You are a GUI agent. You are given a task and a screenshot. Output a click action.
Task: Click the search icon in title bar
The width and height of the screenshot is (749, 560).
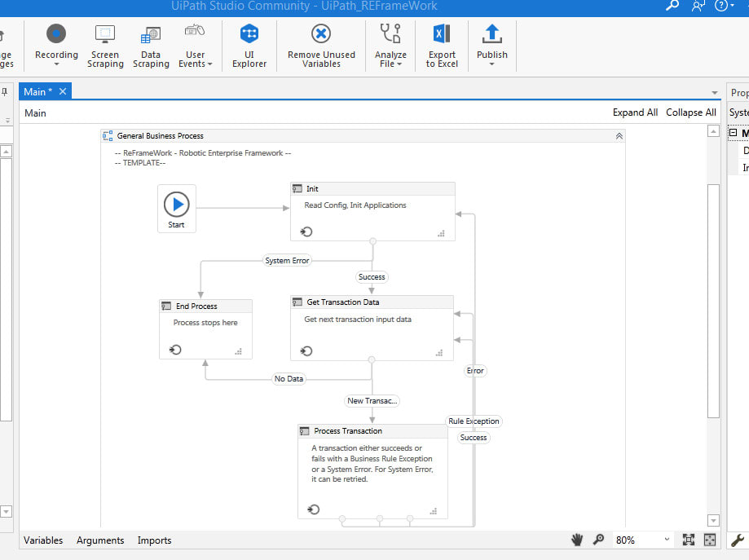(x=672, y=6)
